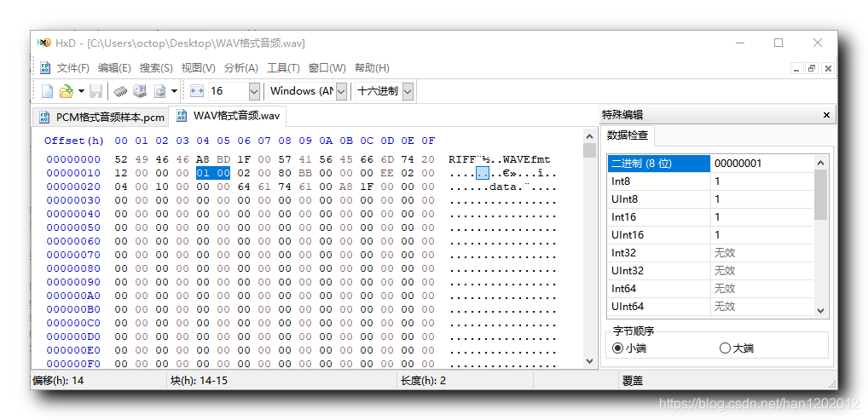Select 大端 big-endian radio button
Screen dimensions: 868x420
(x=736, y=348)
